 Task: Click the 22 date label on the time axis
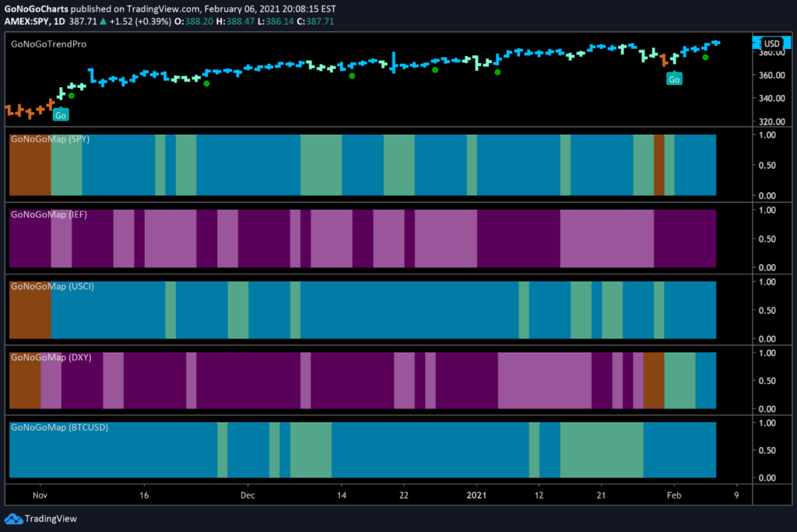[x=404, y=495]
